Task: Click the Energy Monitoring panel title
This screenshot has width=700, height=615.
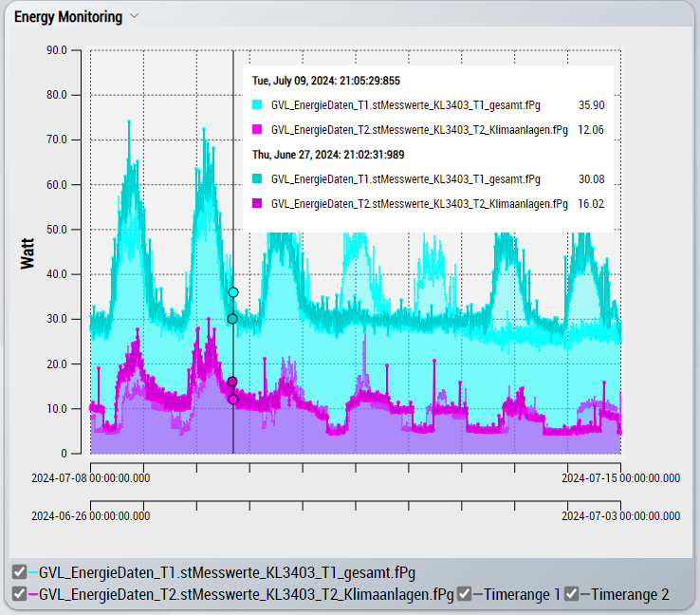Action: tap(67, 17)
